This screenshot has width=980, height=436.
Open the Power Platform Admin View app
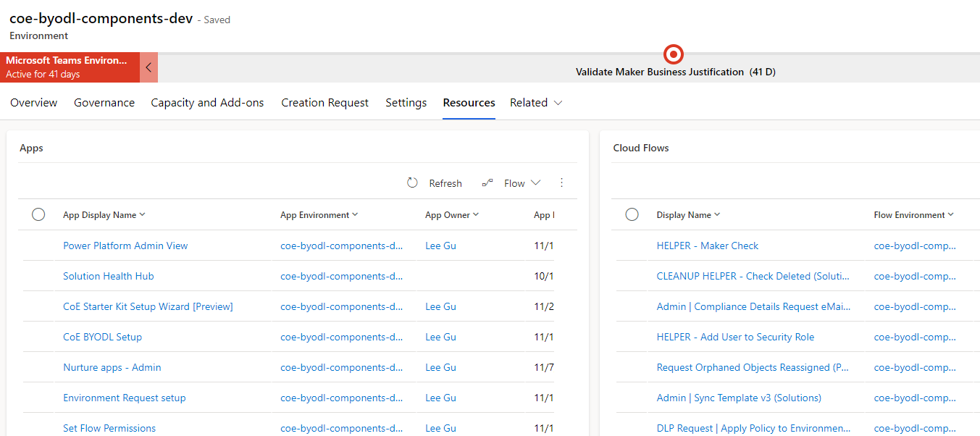(125, 246)
